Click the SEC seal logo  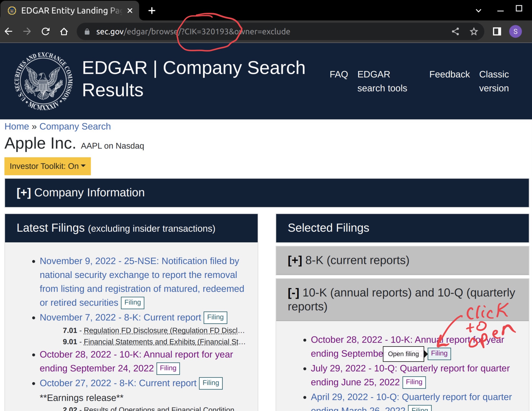coord(43,81)
